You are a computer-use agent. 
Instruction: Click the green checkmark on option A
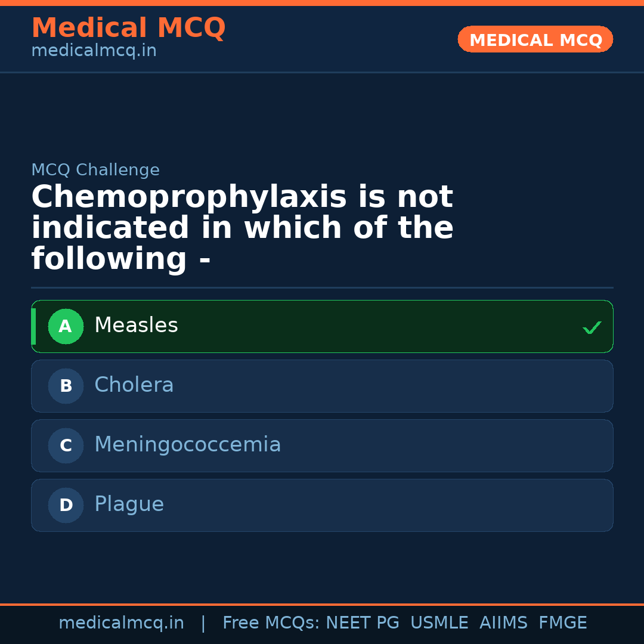coord(592,327)
